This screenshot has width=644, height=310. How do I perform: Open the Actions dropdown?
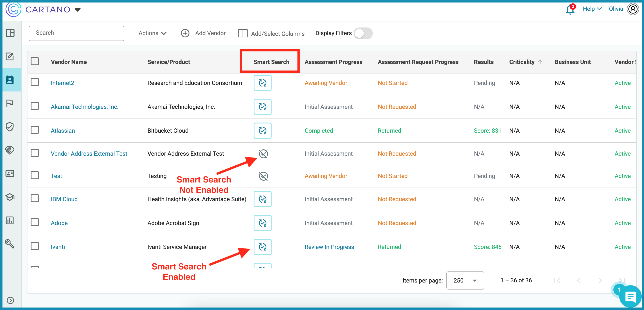point(153,33)
